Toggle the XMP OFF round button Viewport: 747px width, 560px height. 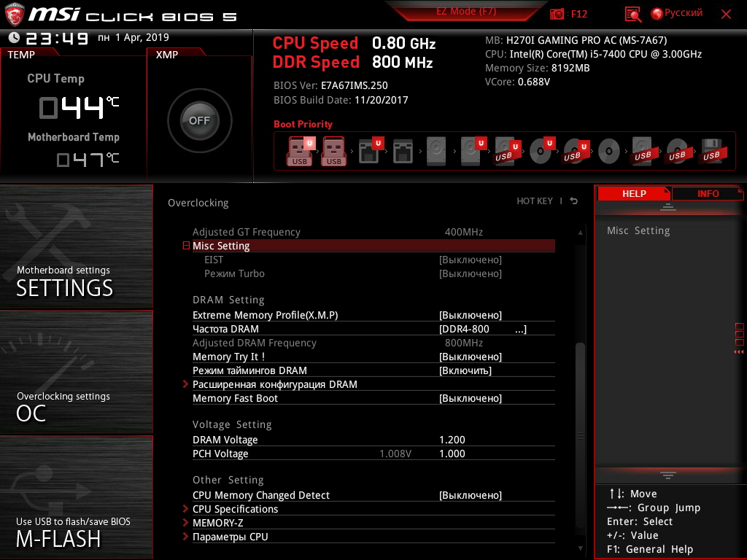click(199, 120)
